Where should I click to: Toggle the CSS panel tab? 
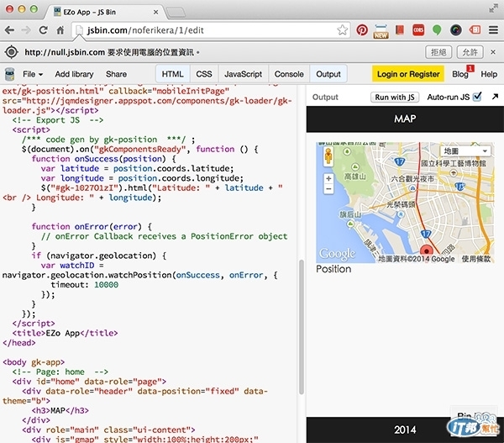pyautogui.click(x=204, y=74)
